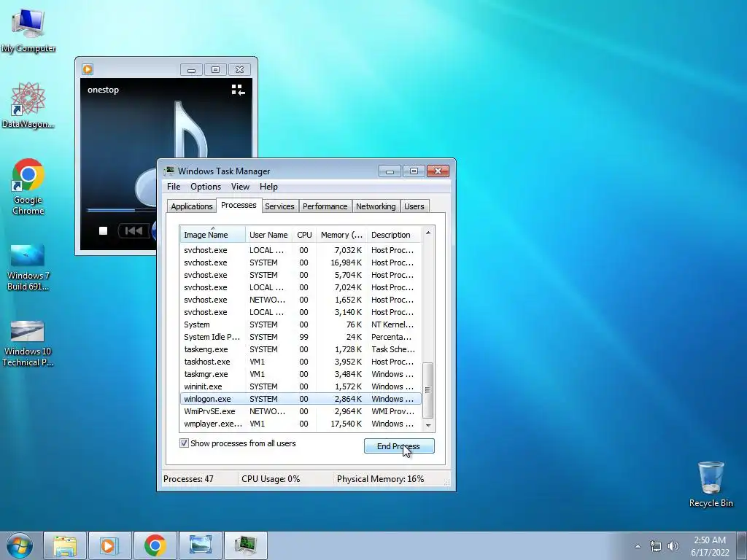
Task: Click the process list scrollbar thumb
Action: point(427,390)
